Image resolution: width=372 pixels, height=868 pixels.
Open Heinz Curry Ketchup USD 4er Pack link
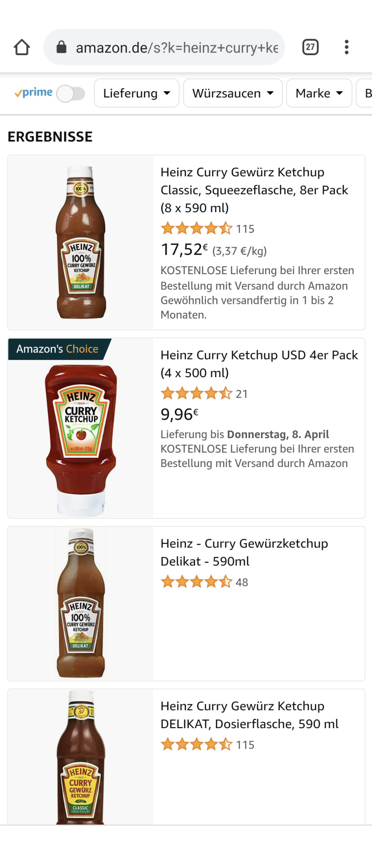pos(259,364)
